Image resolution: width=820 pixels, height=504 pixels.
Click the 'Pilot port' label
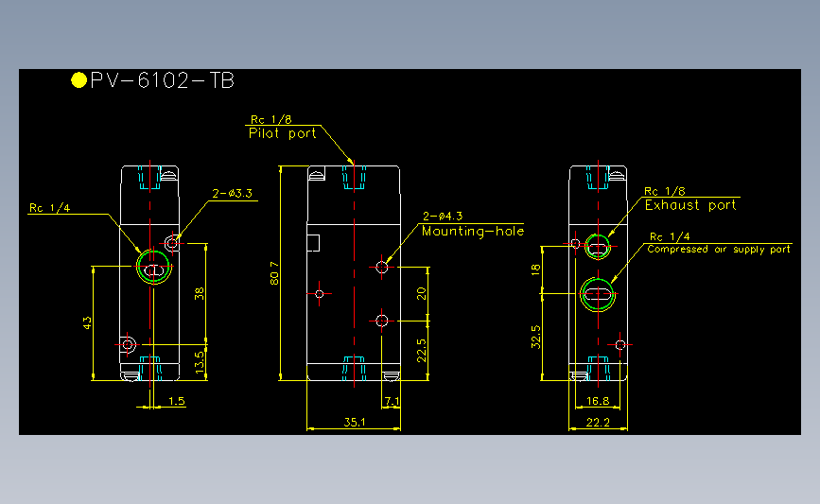point(283,133)
